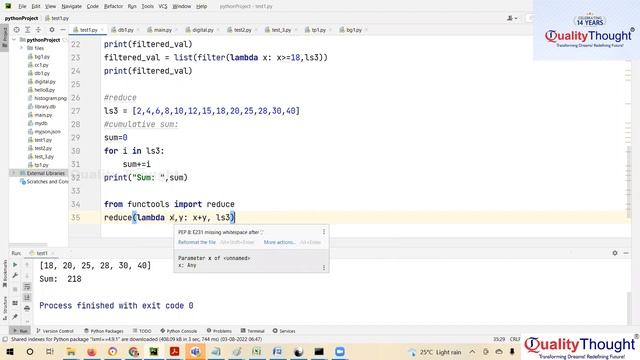Open Python Packages tool window
Viewport: 640px width, 360px height.
tap(104, 331)
